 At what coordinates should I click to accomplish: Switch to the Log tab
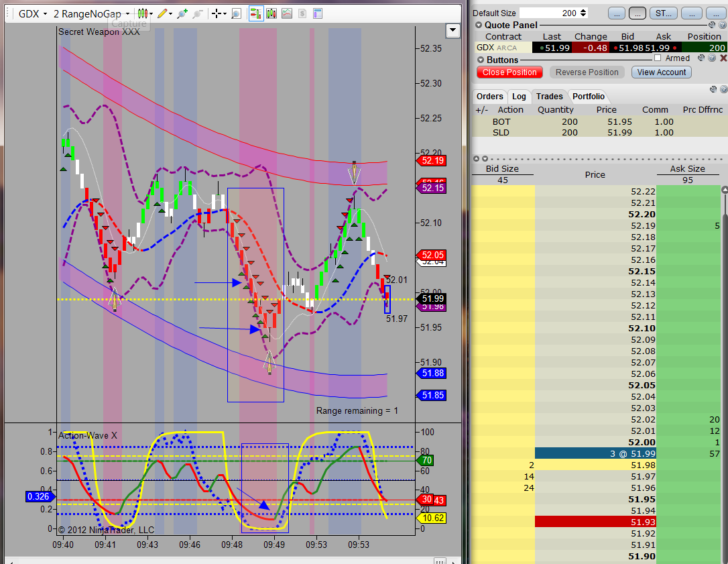pyautogui.click(x=519, y=96)
